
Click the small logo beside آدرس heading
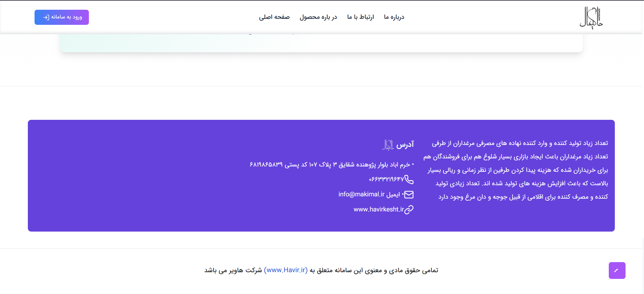coord(388,145)
